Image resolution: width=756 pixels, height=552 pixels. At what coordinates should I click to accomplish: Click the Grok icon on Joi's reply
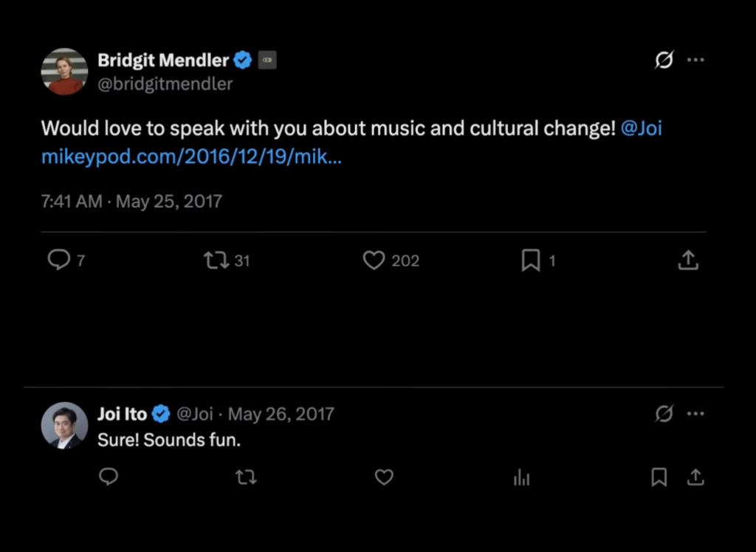[x=664, y=414]
